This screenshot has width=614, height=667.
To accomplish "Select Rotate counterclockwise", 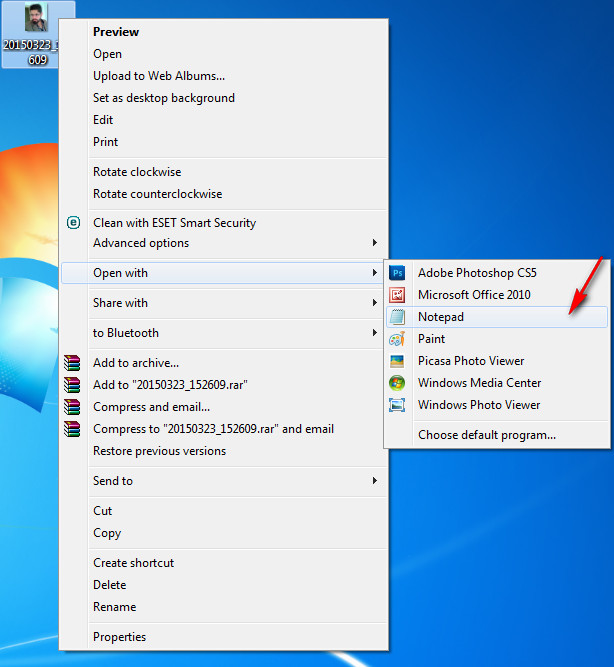I will [223, 194].
